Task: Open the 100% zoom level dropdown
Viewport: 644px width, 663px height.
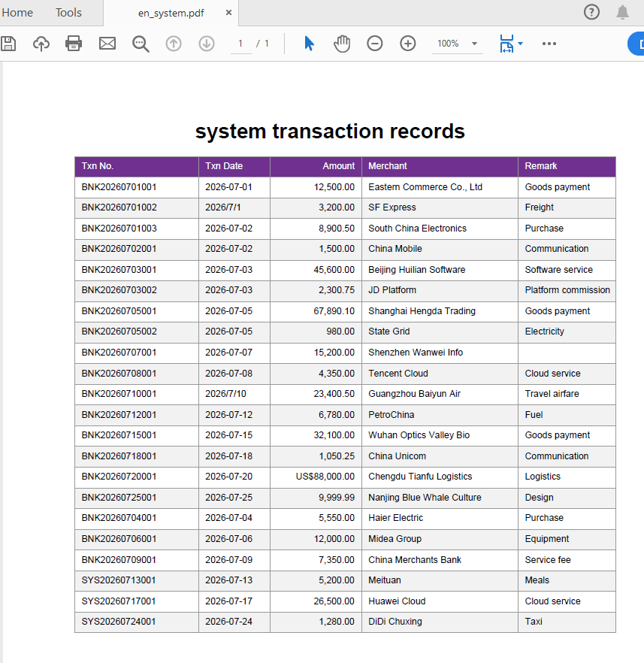Action: 457,44
